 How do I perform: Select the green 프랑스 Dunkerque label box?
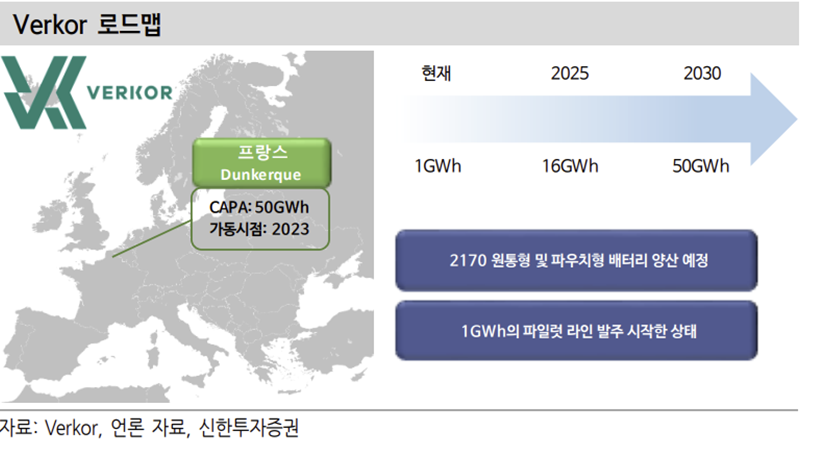coord(262,163)
